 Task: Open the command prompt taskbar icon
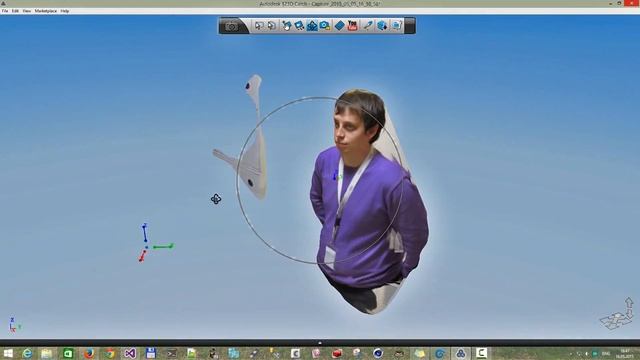171,353
